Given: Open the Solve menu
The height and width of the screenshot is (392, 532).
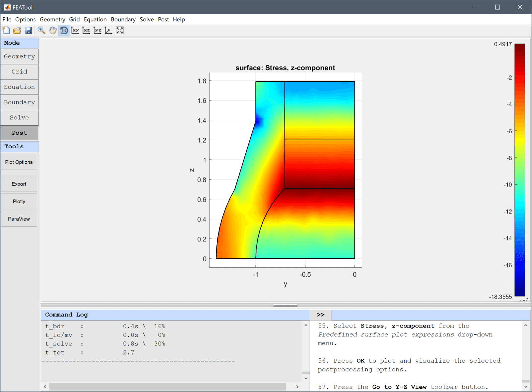Looking at the screenshot, I should tap(147, 19).
